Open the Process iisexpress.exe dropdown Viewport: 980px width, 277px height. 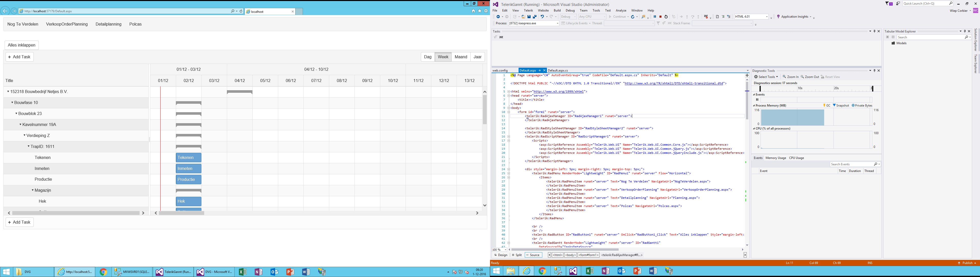[x=557, y=24]
